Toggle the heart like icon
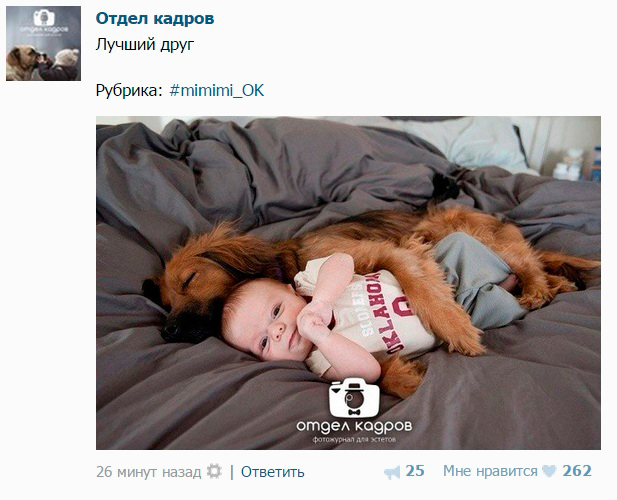Viewport: 617px width, 500px height. (549, 471)
